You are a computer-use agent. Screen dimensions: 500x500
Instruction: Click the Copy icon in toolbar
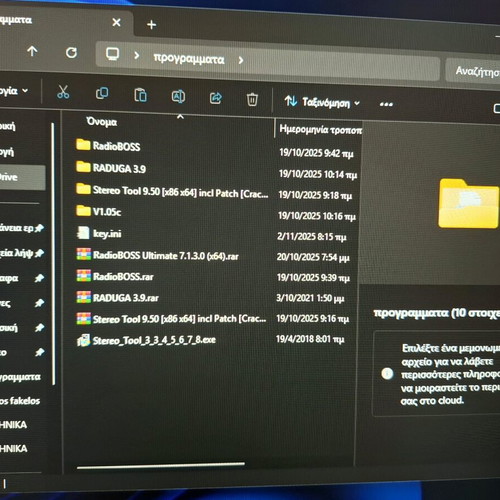pyautogui.click(x=102, y=93)
